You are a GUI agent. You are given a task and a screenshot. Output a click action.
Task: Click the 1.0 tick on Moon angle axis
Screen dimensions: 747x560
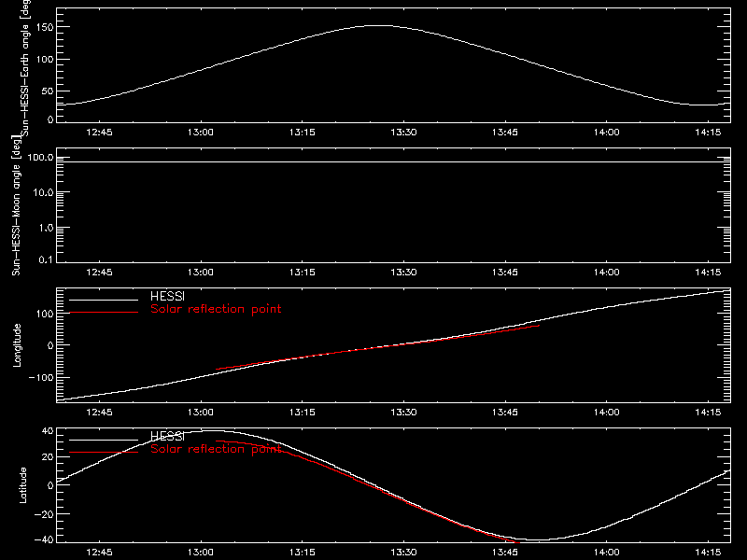46,228
